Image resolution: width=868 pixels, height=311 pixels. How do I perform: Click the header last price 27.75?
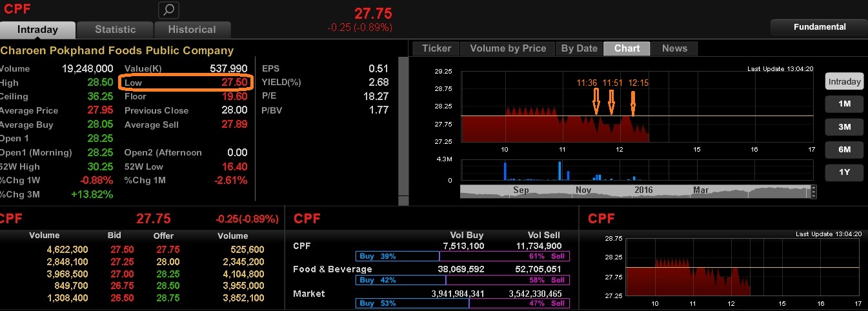373,13
